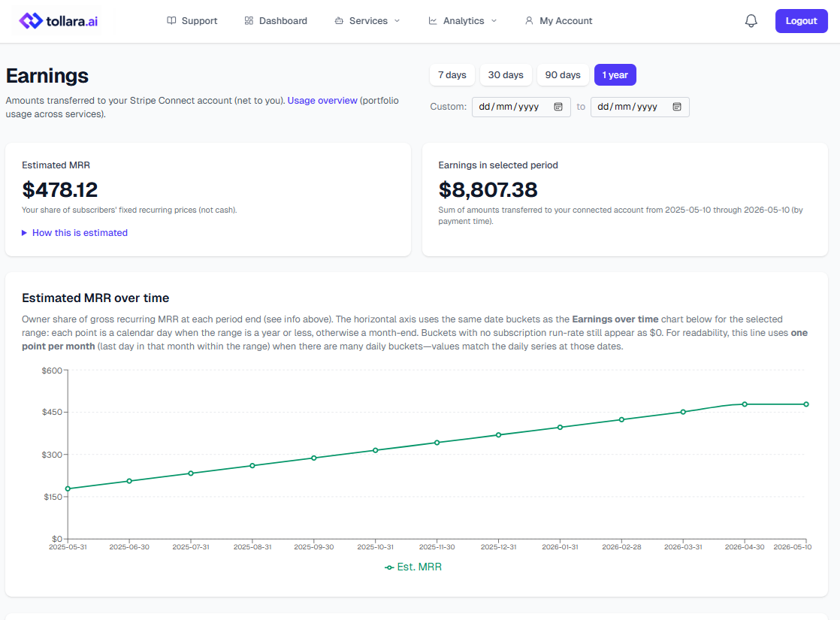Click the 2025-07-31 chart data point

coord(191,473)
